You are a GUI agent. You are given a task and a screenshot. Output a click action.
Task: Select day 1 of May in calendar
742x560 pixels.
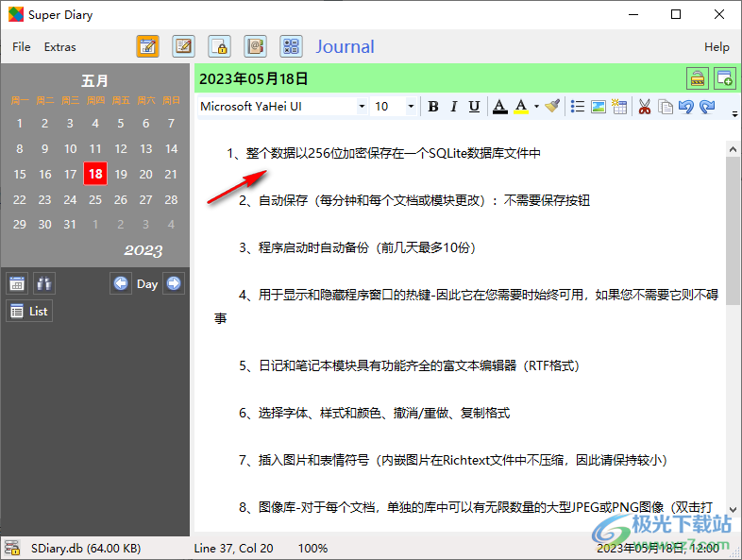[x=20, y=124]
